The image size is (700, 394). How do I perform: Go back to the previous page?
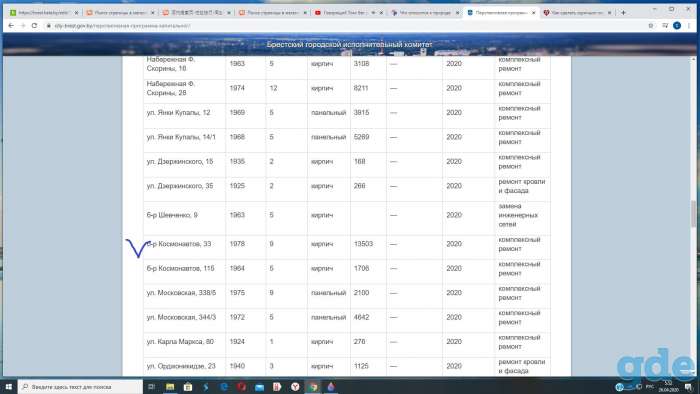[x=11, y=26]
